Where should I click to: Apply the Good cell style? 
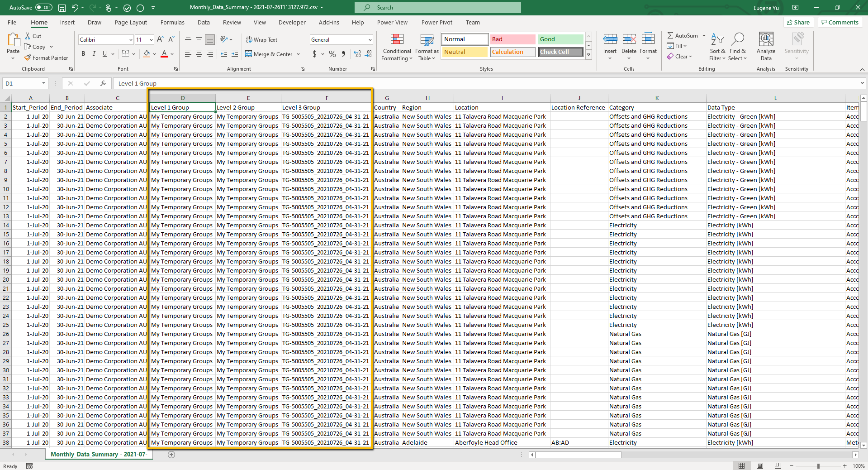(x=560, y=39)
